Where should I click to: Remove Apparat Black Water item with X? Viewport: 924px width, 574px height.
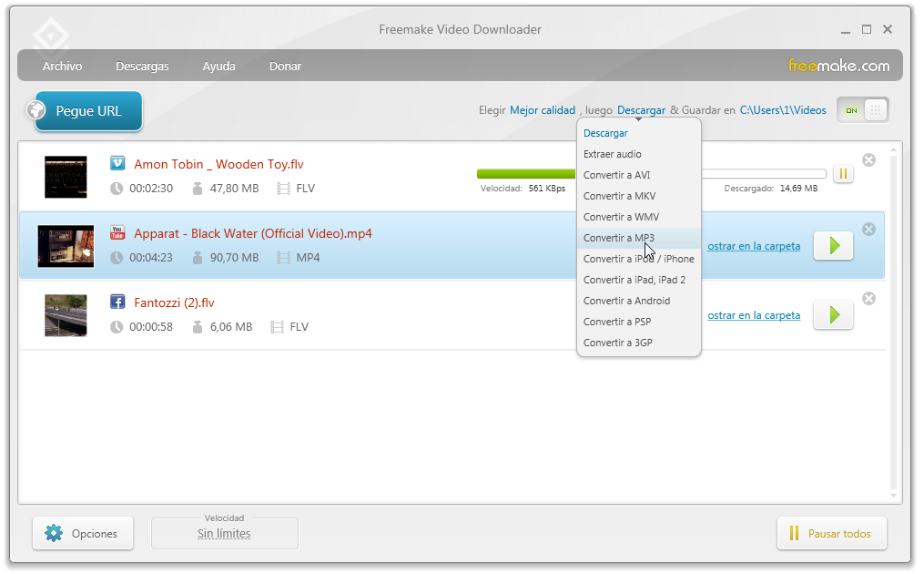coord(868,229)
